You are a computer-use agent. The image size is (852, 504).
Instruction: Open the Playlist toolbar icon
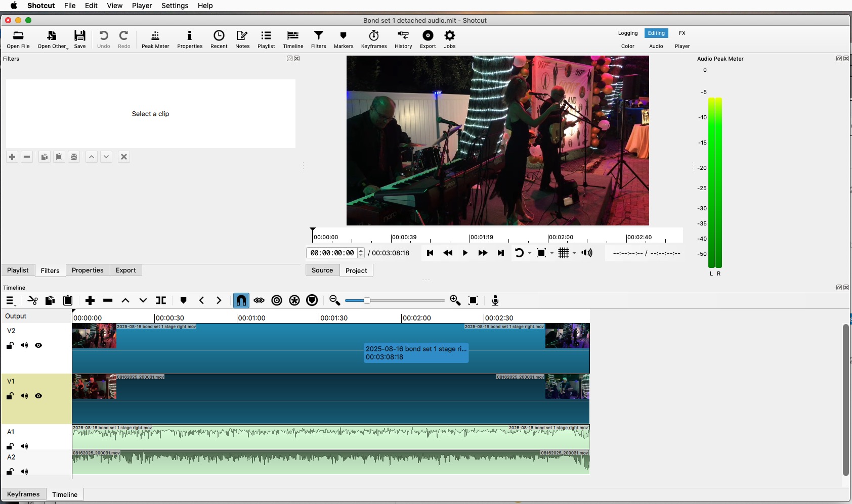click(x=266, y=39)
